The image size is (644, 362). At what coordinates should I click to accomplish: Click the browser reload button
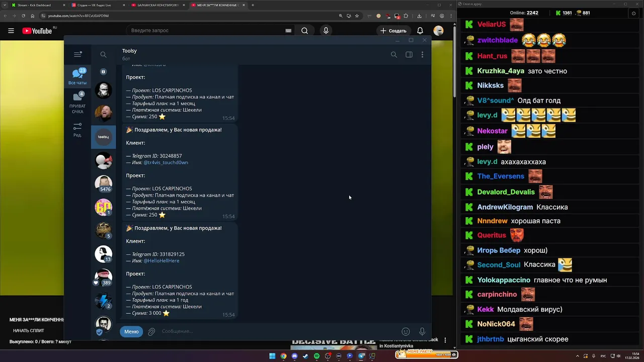pyautogui.click(x=23, y=16)
